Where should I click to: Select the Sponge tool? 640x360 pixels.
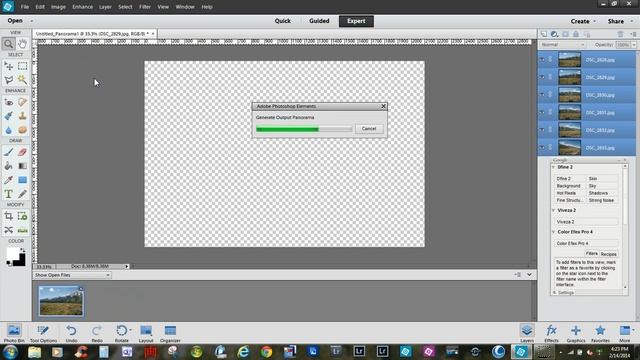coord(22,130)
